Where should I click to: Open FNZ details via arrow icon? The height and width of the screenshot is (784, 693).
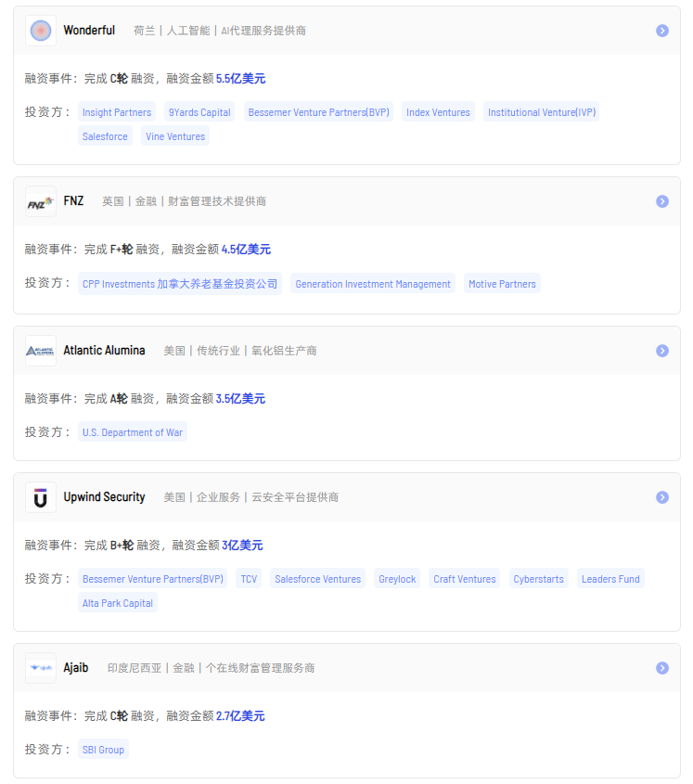[662, 201]
